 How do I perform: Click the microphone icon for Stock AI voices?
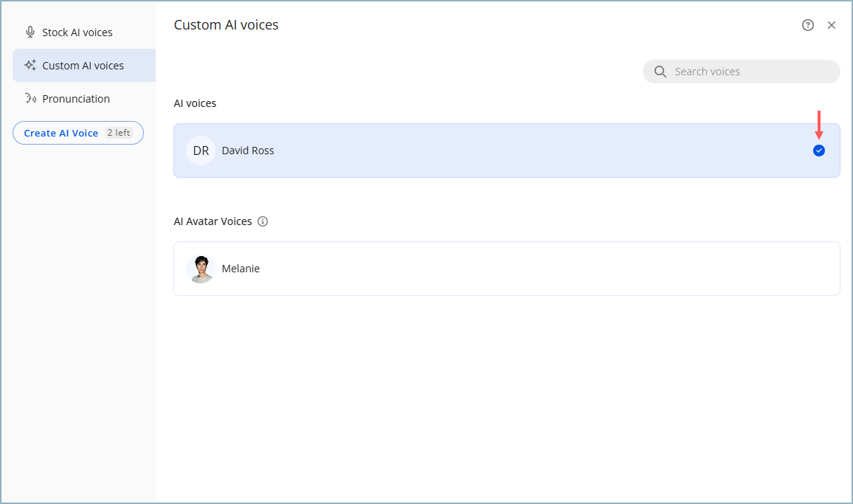(x=30, y=32)
